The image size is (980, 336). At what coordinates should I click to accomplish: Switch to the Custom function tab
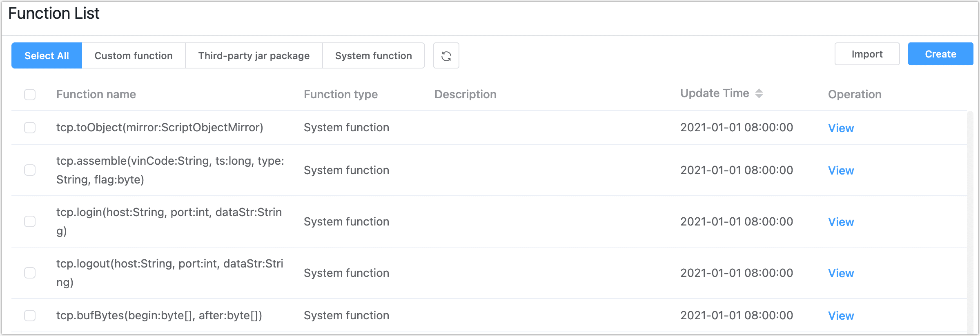pos(134,55)
